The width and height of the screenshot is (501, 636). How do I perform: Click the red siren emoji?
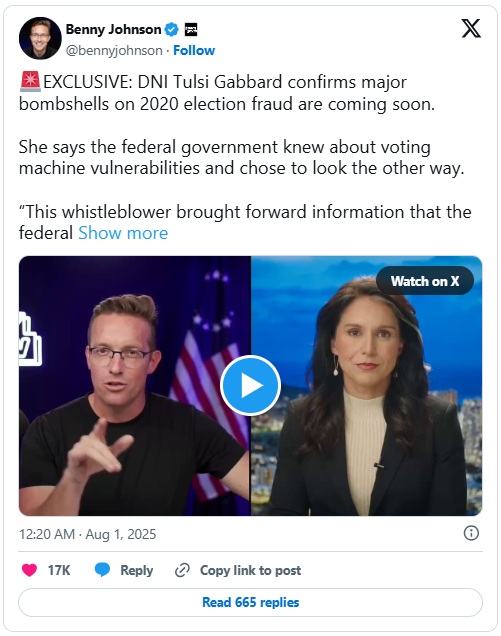pos(30,82)
